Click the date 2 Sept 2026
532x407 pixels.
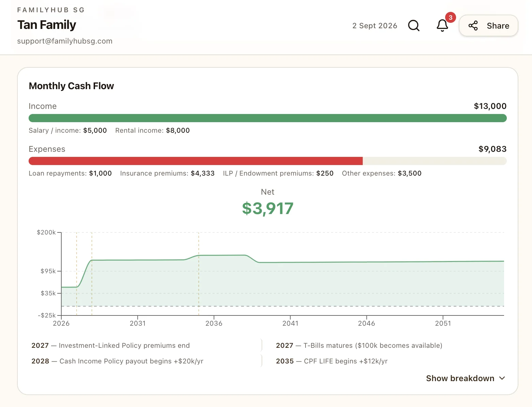[375, 26]
